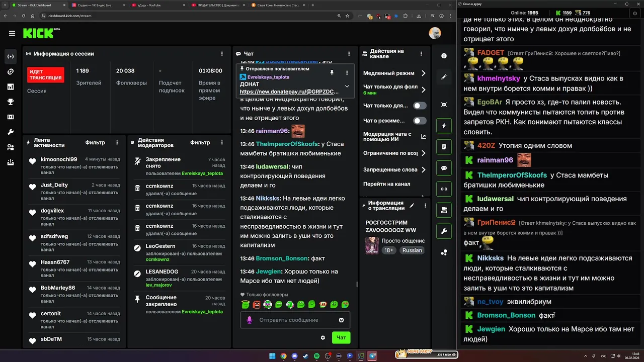Open the hamburger menu beside the Kick logo

(12, 34)
